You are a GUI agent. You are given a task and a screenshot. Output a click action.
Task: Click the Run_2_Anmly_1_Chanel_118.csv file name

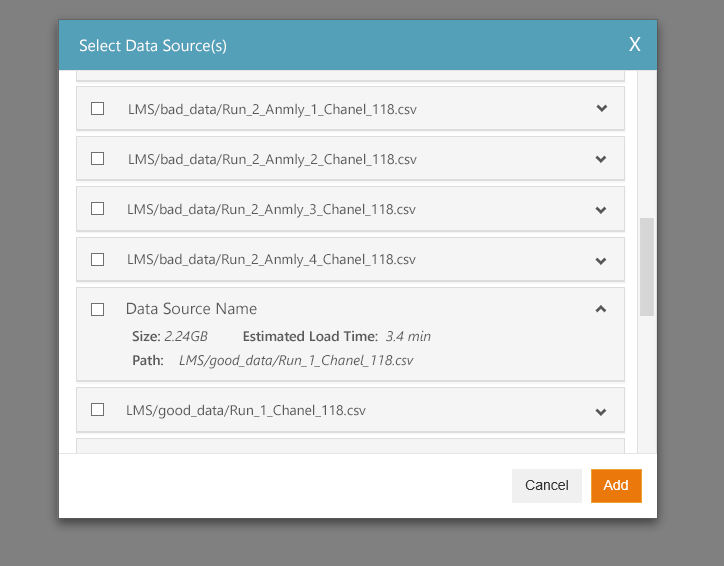pyautogui.click(x=272, y=109)
